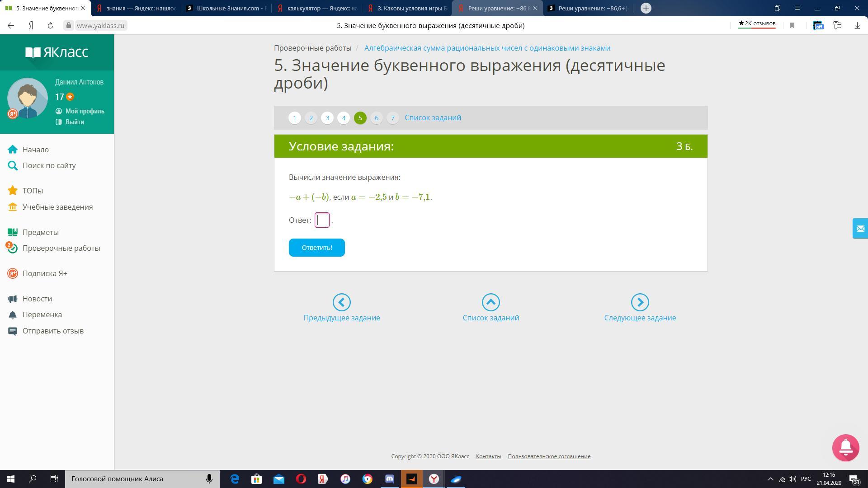This screenshot has height=488, width=868.
Task: Click the Next task arrow circle icon
Action: coord(640,302)
